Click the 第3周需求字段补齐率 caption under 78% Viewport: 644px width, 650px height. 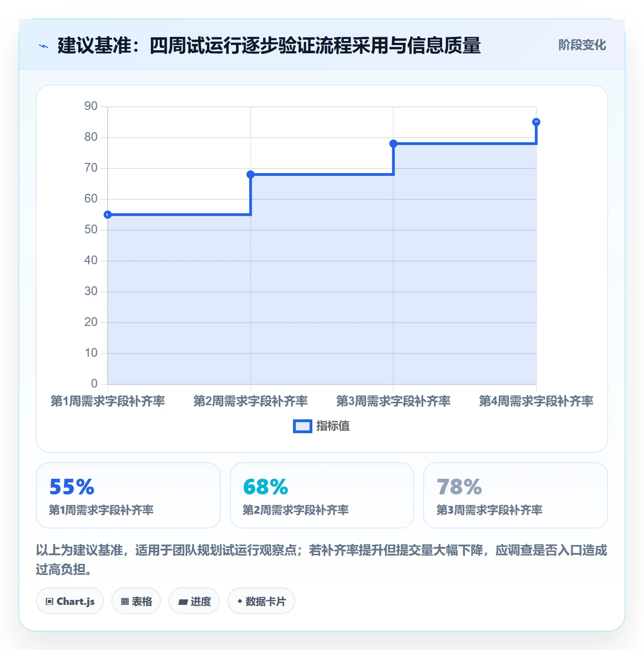pyautogui.click(x=489, y=510)
